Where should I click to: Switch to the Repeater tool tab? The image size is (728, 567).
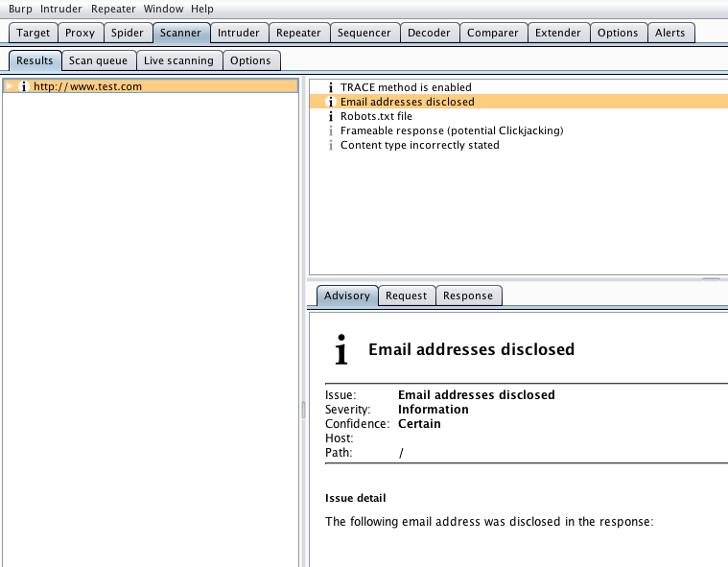point(298,33)
